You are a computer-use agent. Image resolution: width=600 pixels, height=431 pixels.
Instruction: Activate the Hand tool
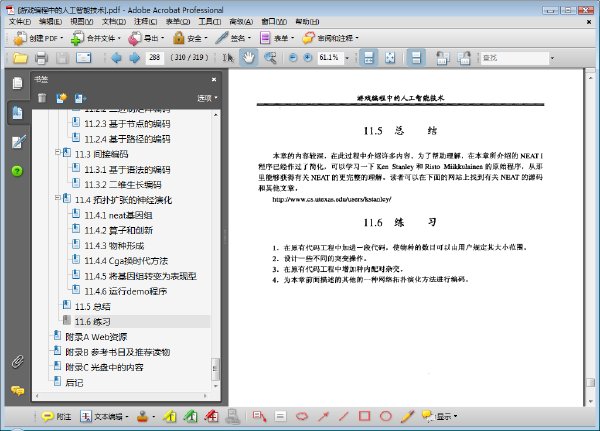tap(249, 58)
